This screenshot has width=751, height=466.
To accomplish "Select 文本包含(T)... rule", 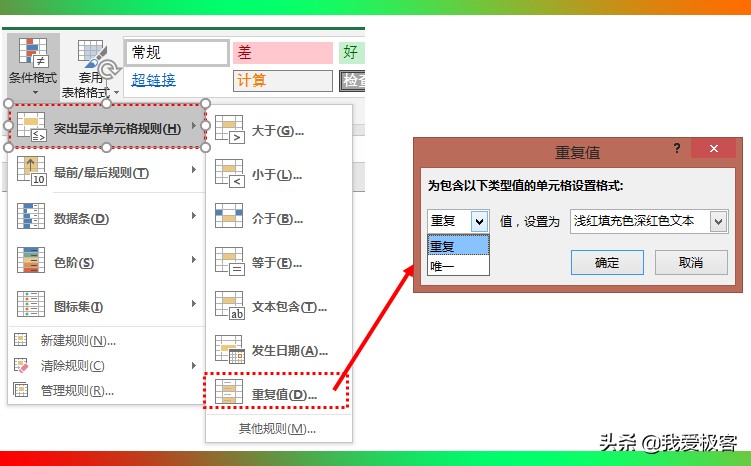I will (x=279, y=306).
